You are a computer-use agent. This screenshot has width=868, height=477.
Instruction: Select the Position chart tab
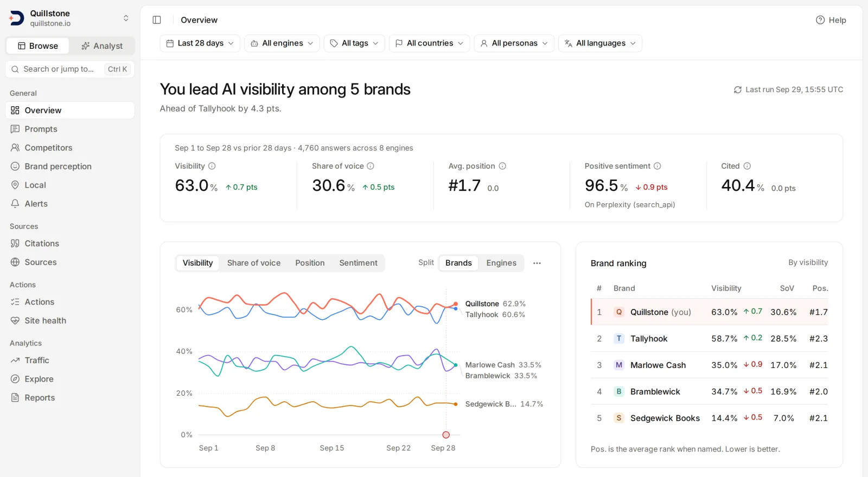[x=310, y=263]
